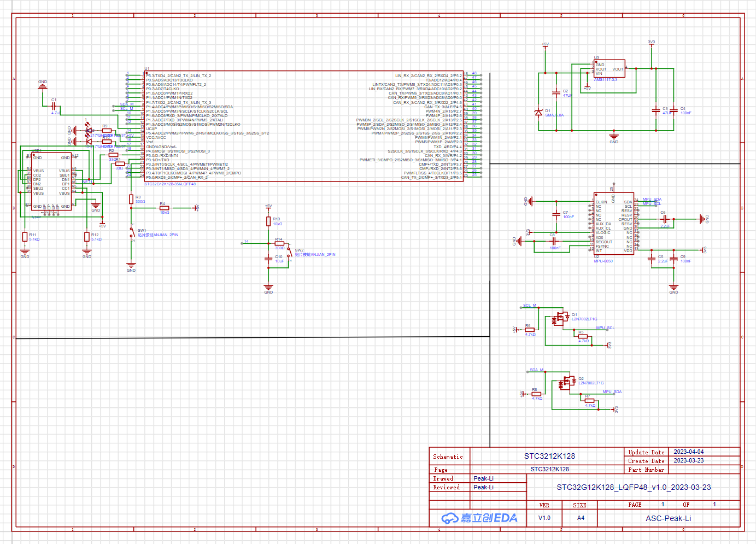Select resistor R7 symbol
This screenshot has height=544, width=756.
pyautogui.click(x=589, y=400)
